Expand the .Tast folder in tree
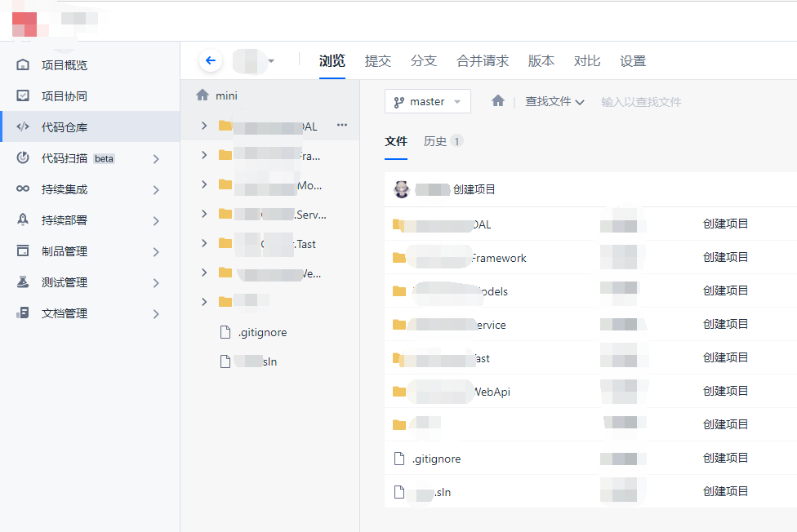The image size is (797, 532). (204, 243)
